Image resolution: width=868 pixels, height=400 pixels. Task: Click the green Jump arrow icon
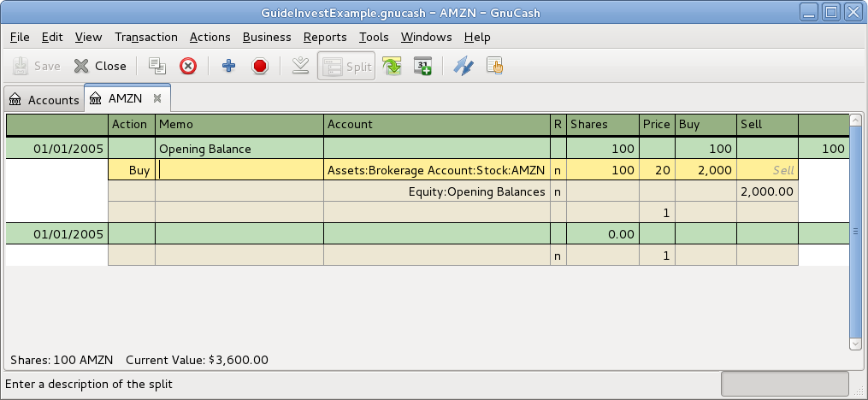coord(392,66)
